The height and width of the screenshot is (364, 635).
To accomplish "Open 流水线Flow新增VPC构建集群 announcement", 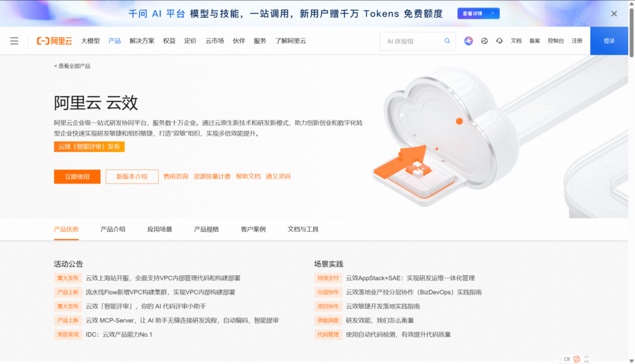I will (161, 292).
